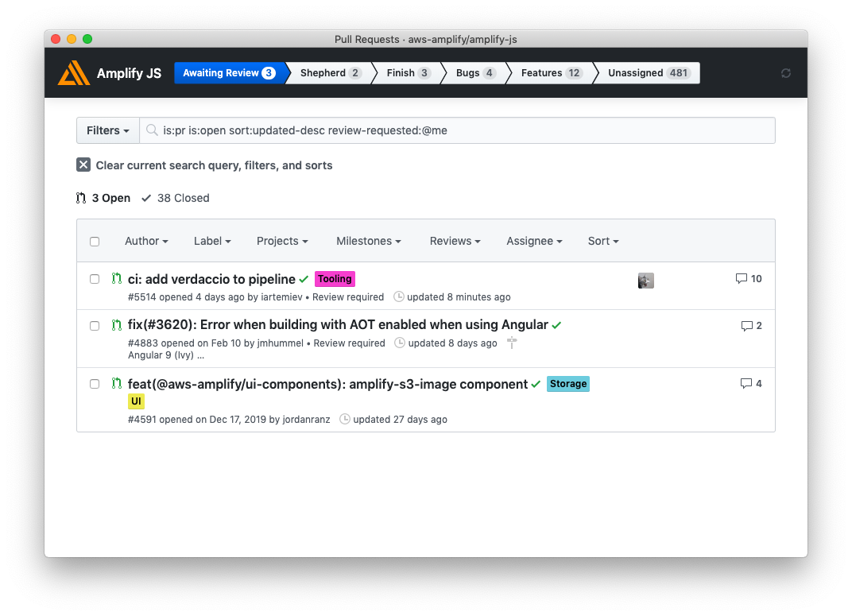Select the Awaiting Review tab
Viewport: 852px width, 616px height.
tap(229, 73)
